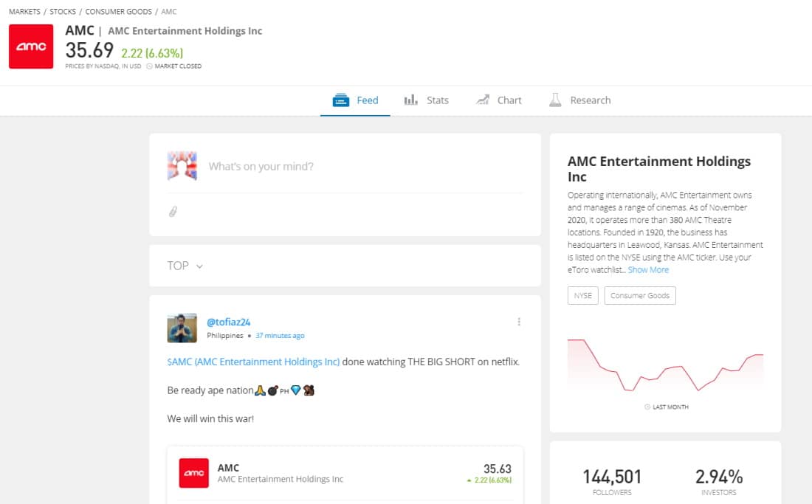
Task: Click the "We will win this war!" text
Action: pyautogui.click(x=210, y=418)
